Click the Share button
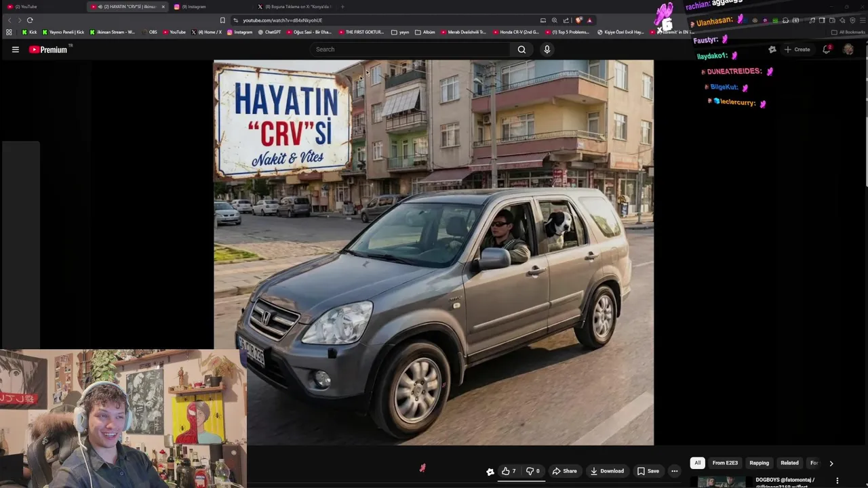 (x=564, y=471)
